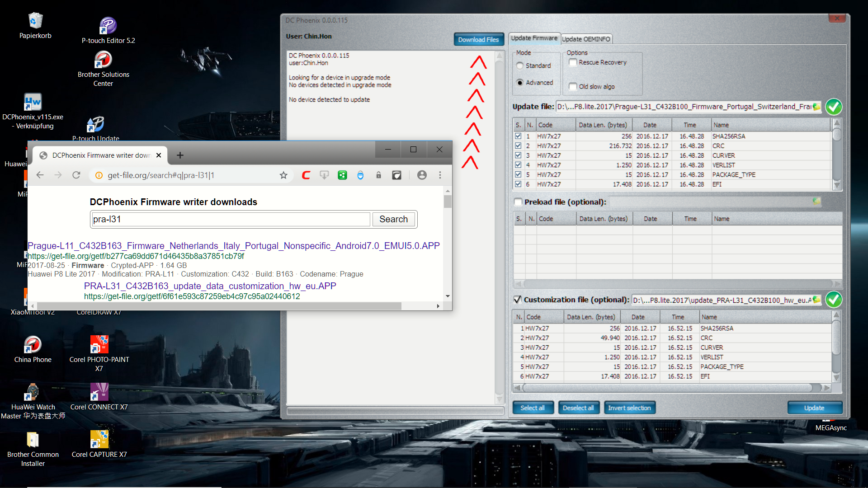The height and width of the screenshot is (488, 868).
Task: Click green dice browser extension icon
Action: (342, 175)
